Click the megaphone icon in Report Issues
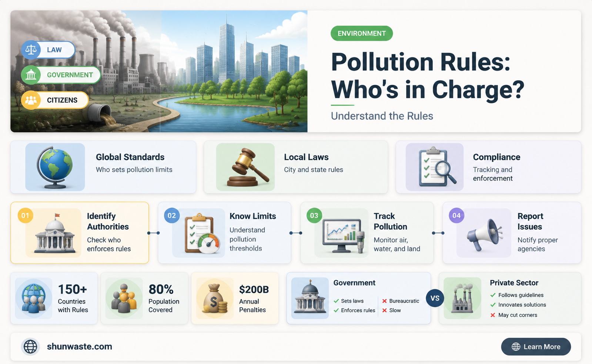The width and height of the screenshot is (592, 364). [x=484, y=234]
